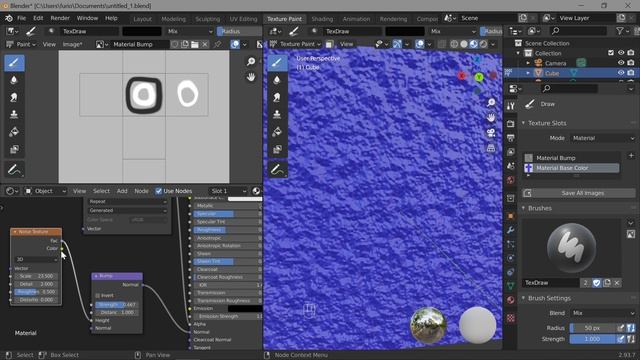
Task: Open View menu in node editor
Action: 79,191
